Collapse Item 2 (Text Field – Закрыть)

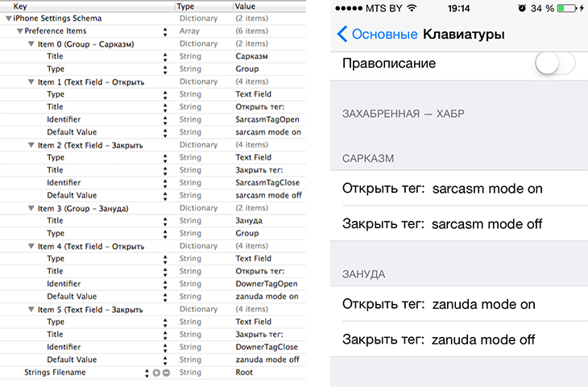tap(31, 145)
